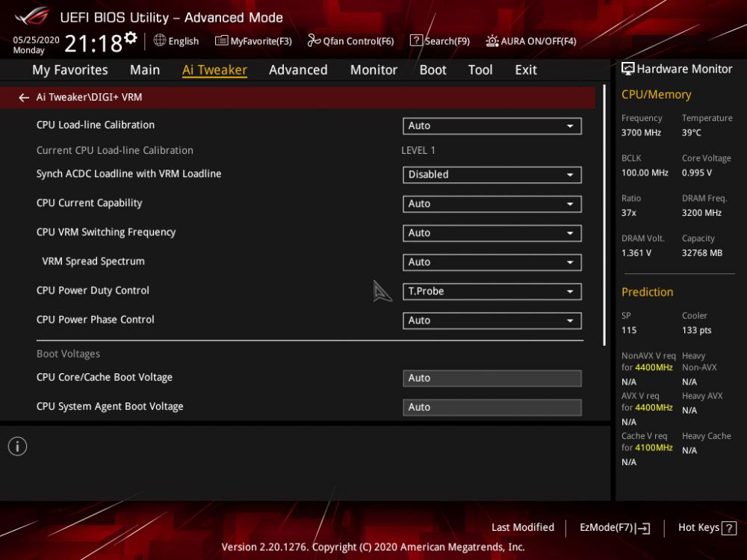Click the 0.995 V core voltage value
The height and width of the screenshot is (560, 747).
[696, 173]
